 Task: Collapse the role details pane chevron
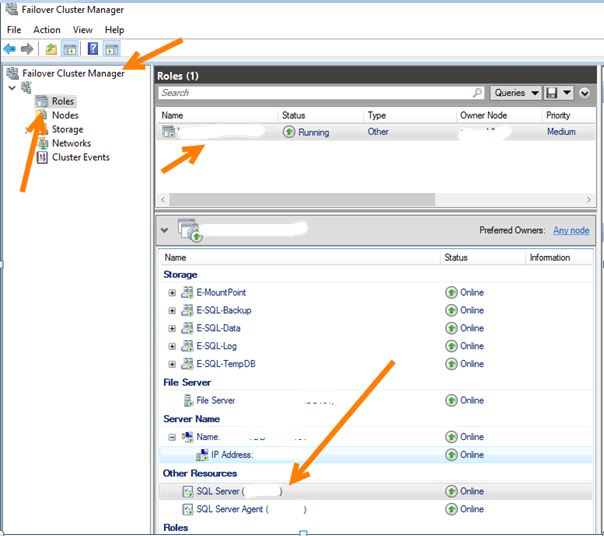coord(164,230)
